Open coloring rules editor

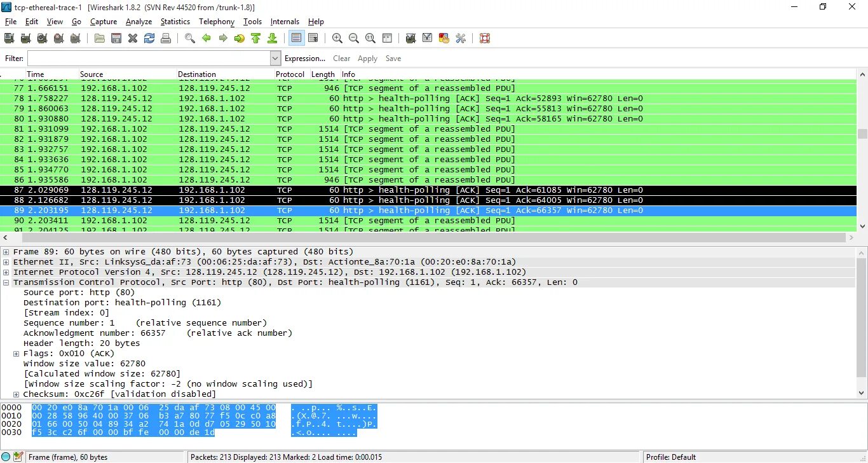point(444,38)
